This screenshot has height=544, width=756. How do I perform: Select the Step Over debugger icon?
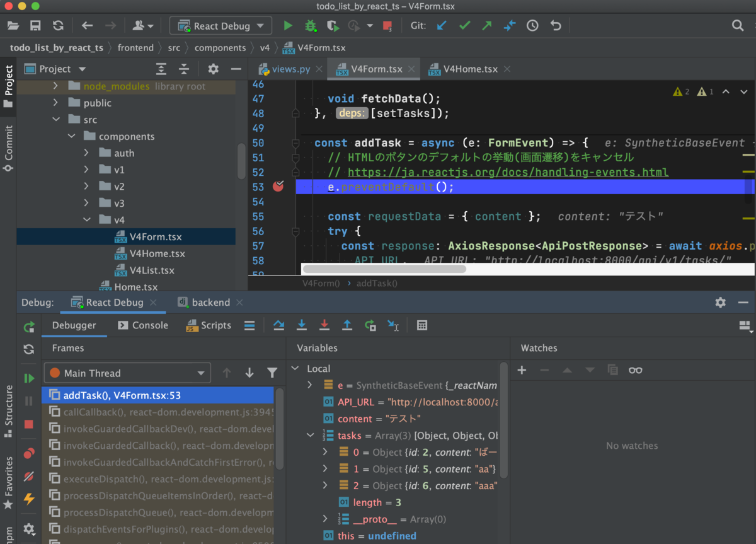click(279, 325)
